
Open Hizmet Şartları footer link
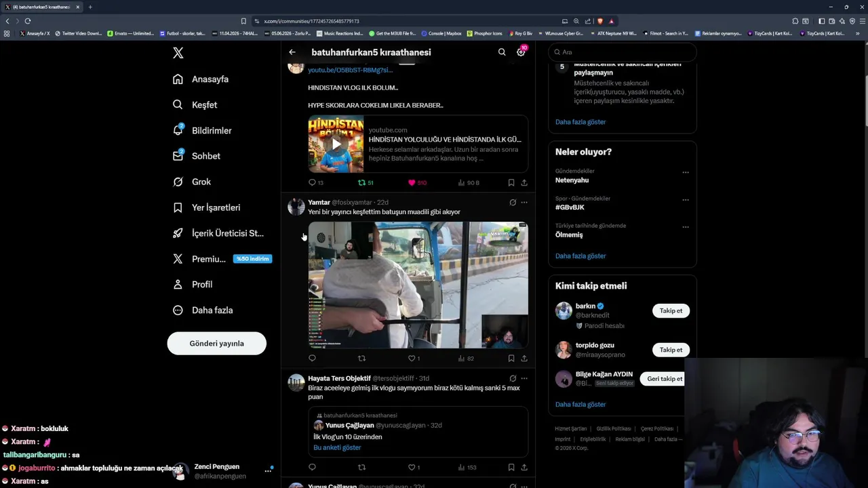(x=570, y=429)
